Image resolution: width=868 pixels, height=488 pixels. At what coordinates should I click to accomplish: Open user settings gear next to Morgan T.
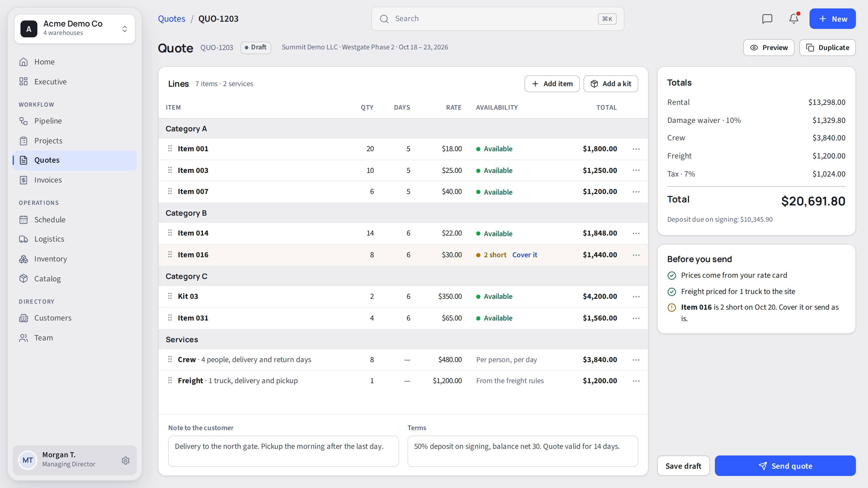[126, 460]
